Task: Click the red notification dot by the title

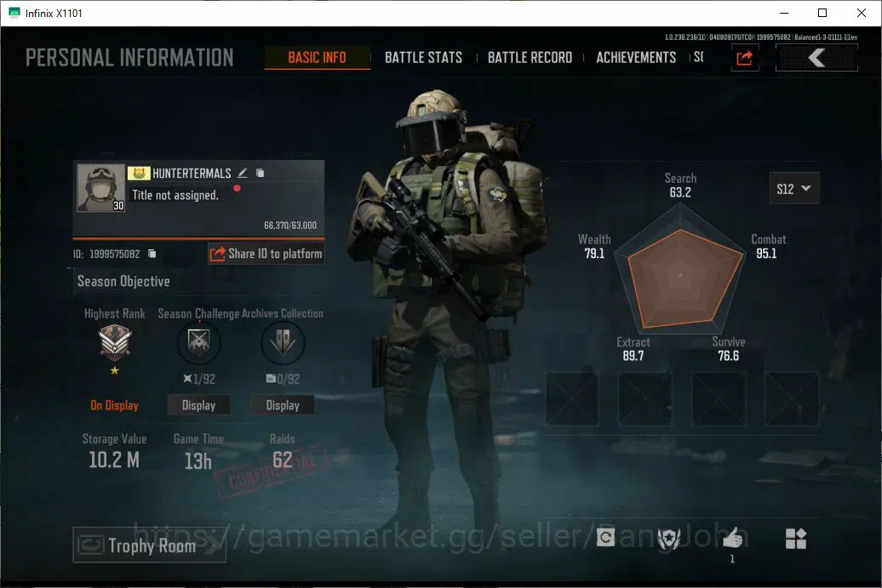Action: click(x=237, y=188)
